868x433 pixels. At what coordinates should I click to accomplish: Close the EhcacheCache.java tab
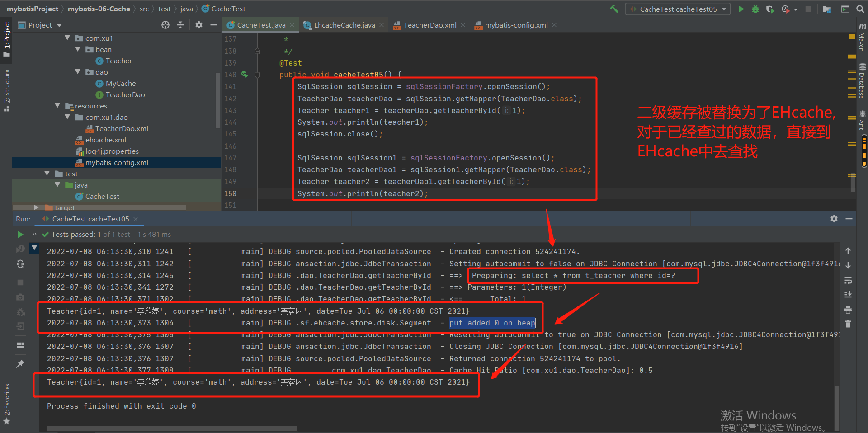(382, 25)
